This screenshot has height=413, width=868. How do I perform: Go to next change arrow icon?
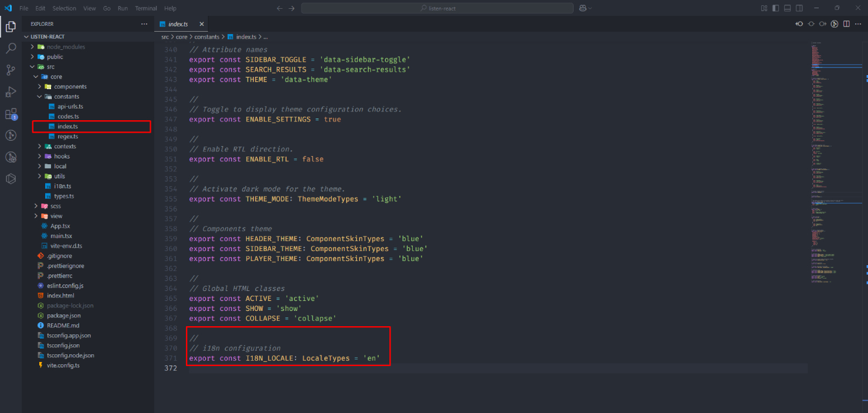pos(823,24)
